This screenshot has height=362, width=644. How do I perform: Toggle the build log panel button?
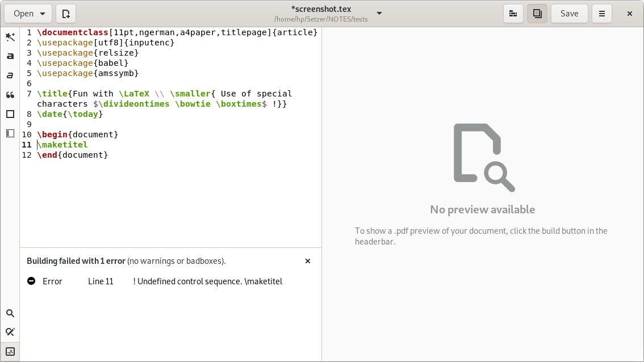[x=10, y=351]
